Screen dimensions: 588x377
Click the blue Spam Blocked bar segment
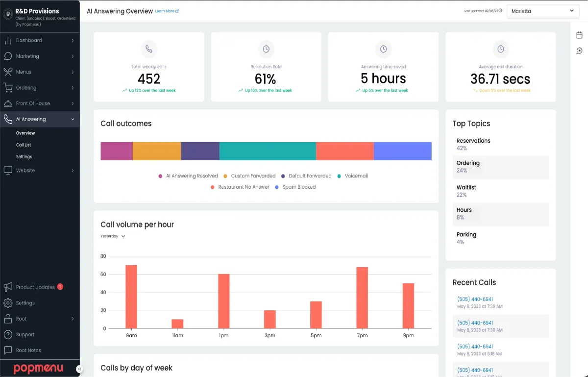403,151
